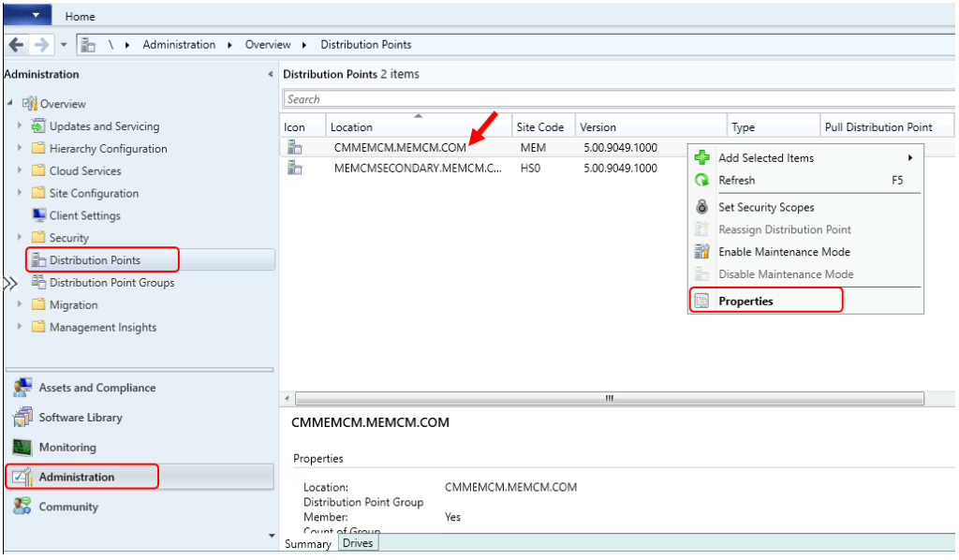The width and height of the screenshot is (959, 560).
Task: Click the Back navigation arrow
Action: tap(17, 45)
